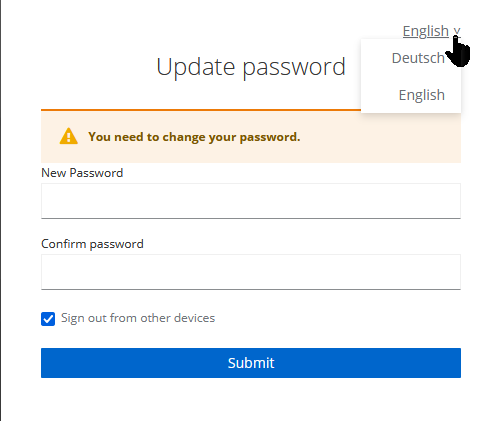The width and height of the screenshot is (500, 421).
Task: Click the "New Password" field label
Action: [x=82, y=173]
